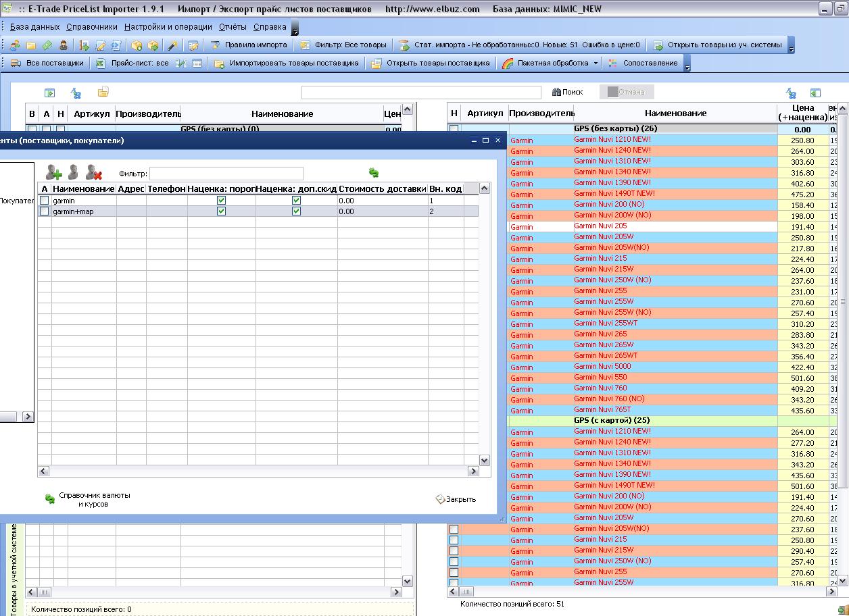The width and height of the screenshot is (849, 616).
Task: Click the import column arrow toolbar icon
Action: coord(84,45)
